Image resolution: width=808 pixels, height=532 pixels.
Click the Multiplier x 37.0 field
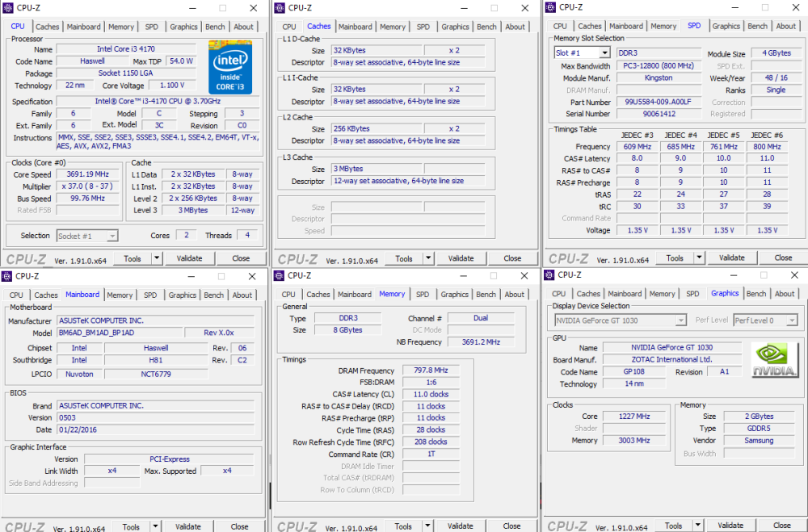pos(87,186)
